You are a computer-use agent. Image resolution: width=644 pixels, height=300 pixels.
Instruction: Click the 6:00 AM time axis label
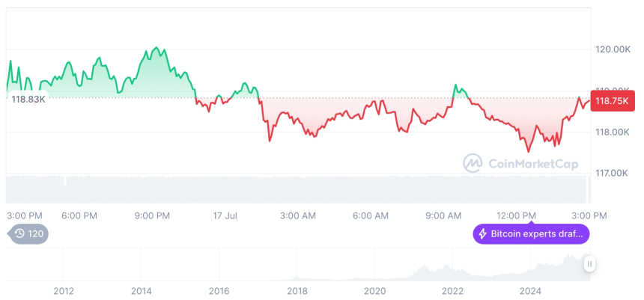(370, 215)
